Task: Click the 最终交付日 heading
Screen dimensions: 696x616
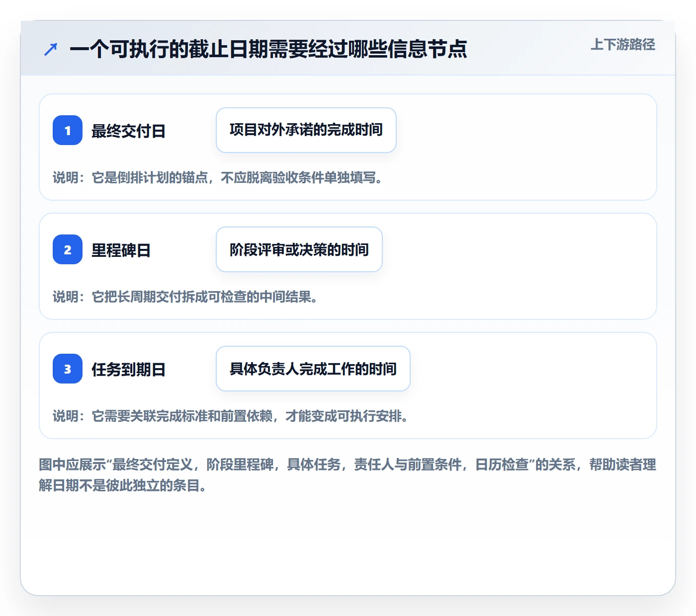Action: pos(128,131)
